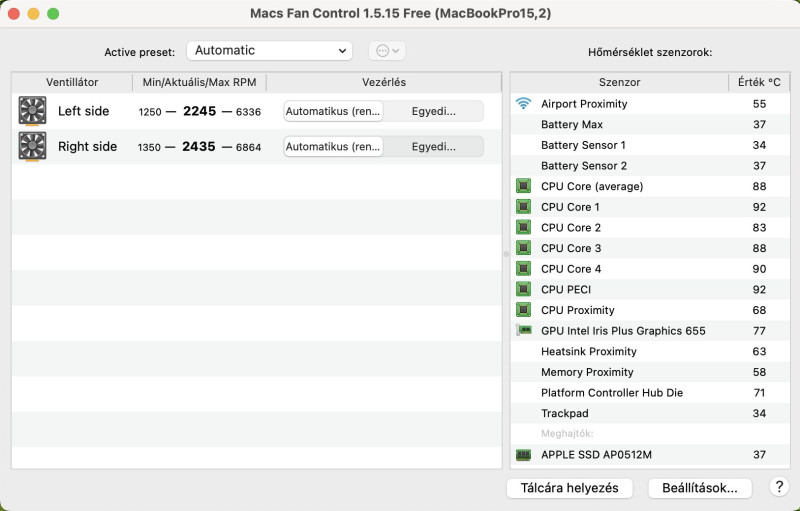The width and height of the screenshot is (800, 511).
Task: Click the Left side minimum RPM 1250
Action: click(150, 112)
